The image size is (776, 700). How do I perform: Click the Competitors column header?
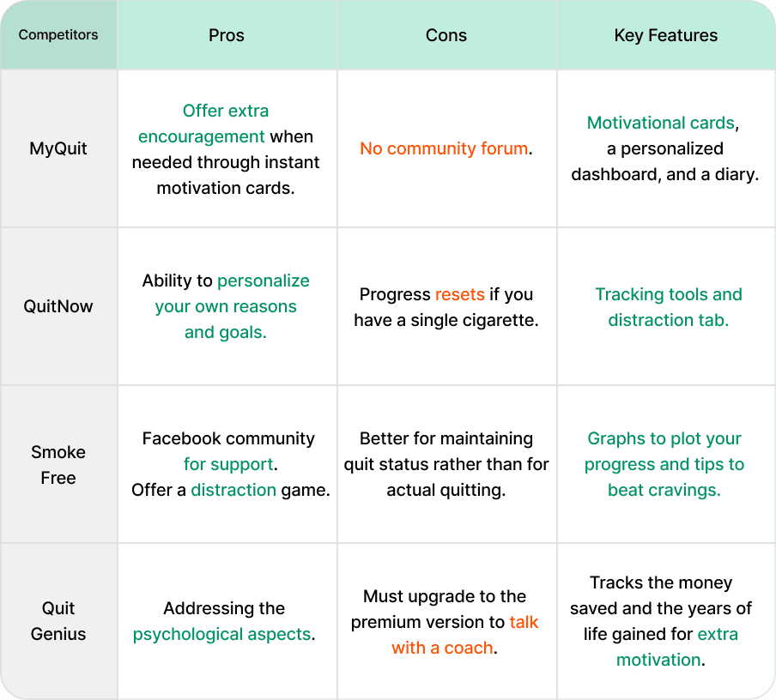[58, 34]
